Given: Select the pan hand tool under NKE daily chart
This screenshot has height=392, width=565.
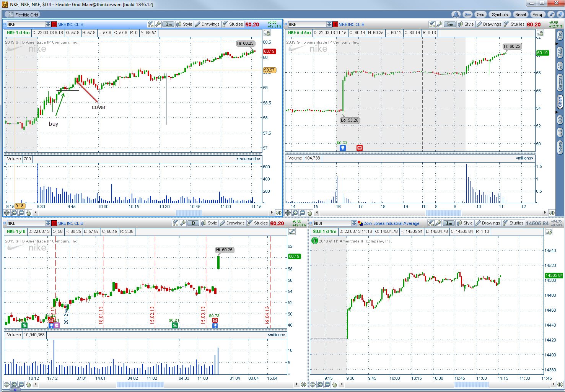Looking at the screenshot, I should (28, 384).
